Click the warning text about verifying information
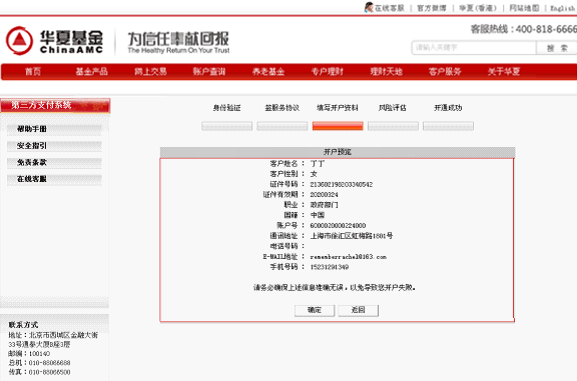The height and width of the screenshot is (381, 577). 334,287
